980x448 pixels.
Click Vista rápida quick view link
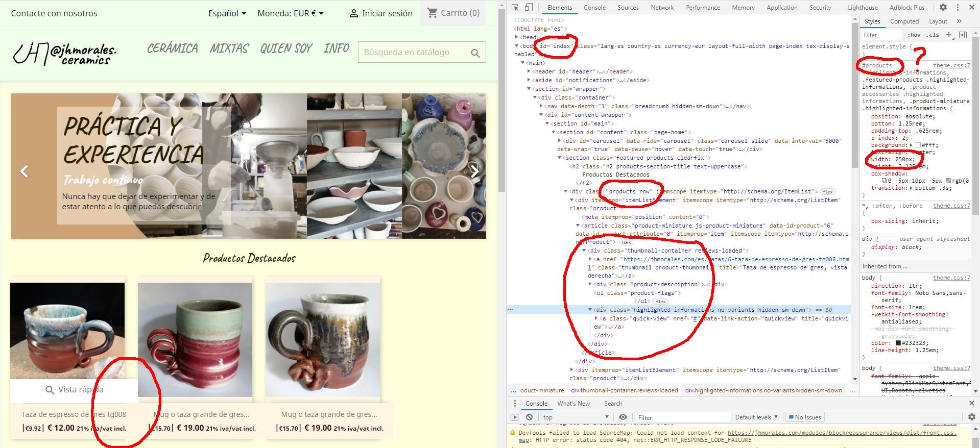click(81, 390)
